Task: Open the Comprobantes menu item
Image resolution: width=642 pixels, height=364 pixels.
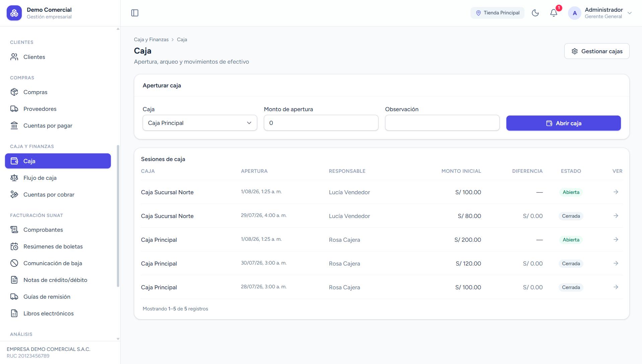Action: (x=58, y=230)
